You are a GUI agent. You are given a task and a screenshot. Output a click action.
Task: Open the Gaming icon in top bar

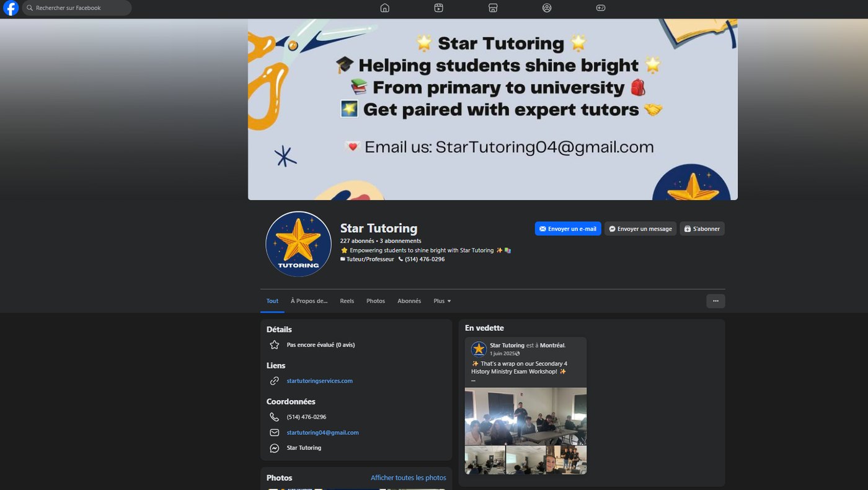click(x=601, y=8)
